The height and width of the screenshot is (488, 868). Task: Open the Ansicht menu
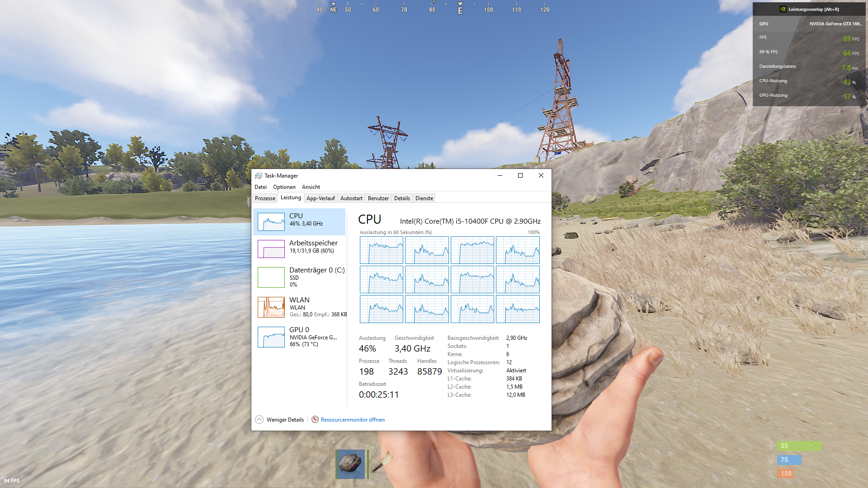pyautogui.click(x=311, y=187)
